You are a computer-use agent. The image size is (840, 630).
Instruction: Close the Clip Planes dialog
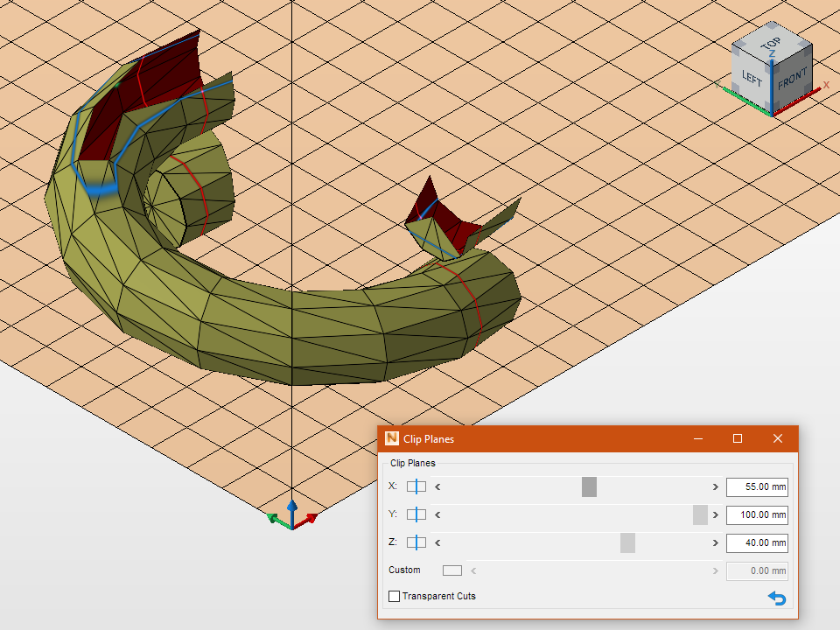[778, 438]
